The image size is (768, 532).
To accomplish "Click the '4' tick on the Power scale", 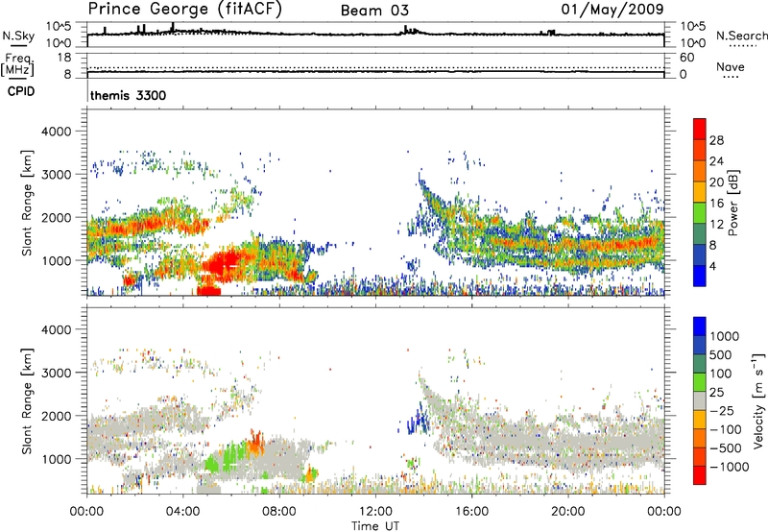I will [712, 267].
